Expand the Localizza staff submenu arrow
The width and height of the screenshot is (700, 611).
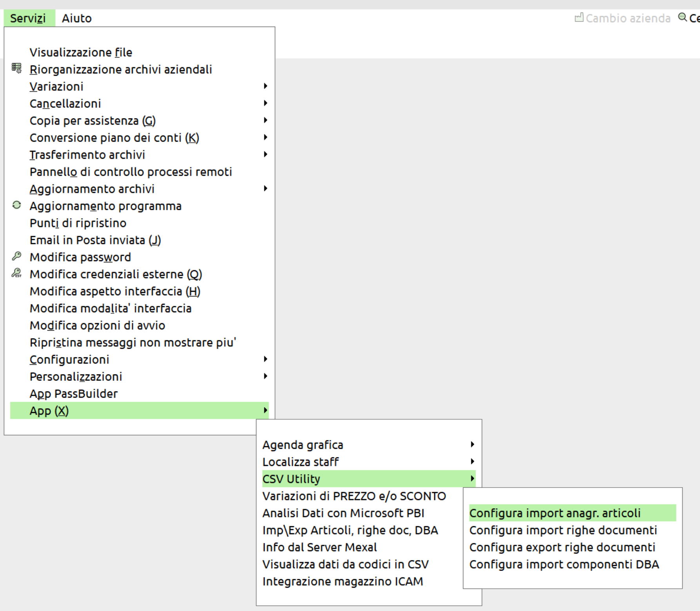coord(472,462)
